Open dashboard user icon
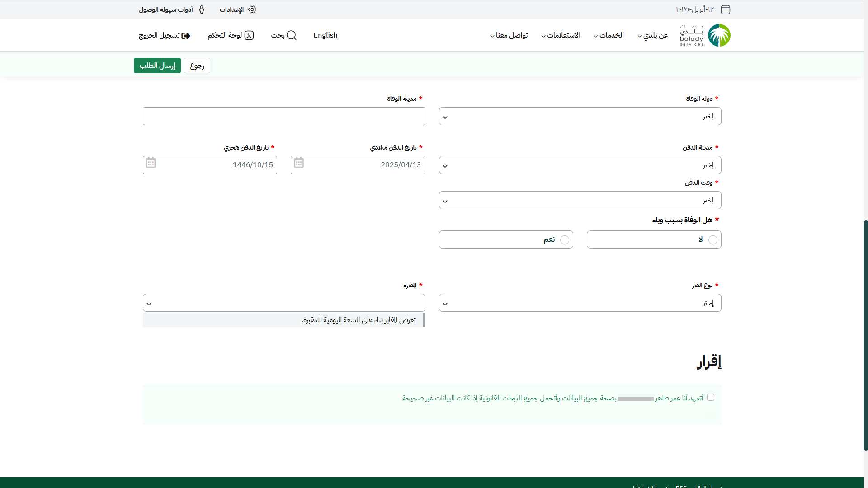The width and height of the screenshot is (868, 488). (249, 35)
